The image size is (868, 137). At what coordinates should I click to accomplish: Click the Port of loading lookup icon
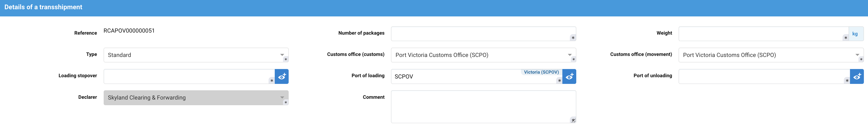click(x=569, y=76)
